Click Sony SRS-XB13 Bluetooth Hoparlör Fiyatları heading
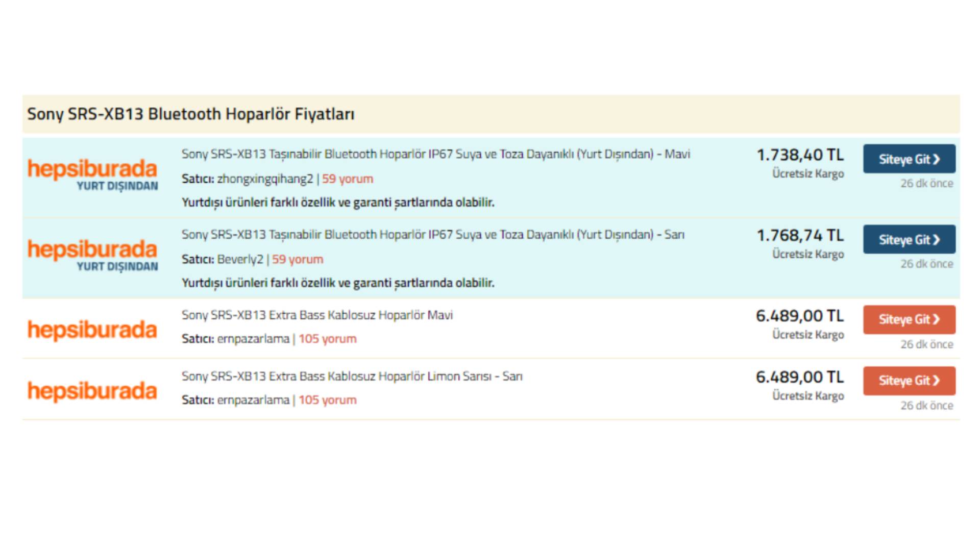 point(191,114)
